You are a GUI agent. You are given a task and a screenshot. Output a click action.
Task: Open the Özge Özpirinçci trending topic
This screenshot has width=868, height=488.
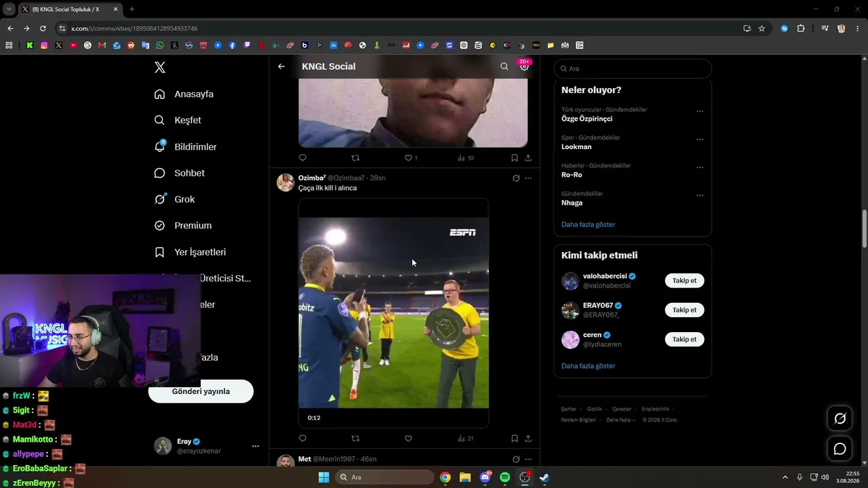587,119
